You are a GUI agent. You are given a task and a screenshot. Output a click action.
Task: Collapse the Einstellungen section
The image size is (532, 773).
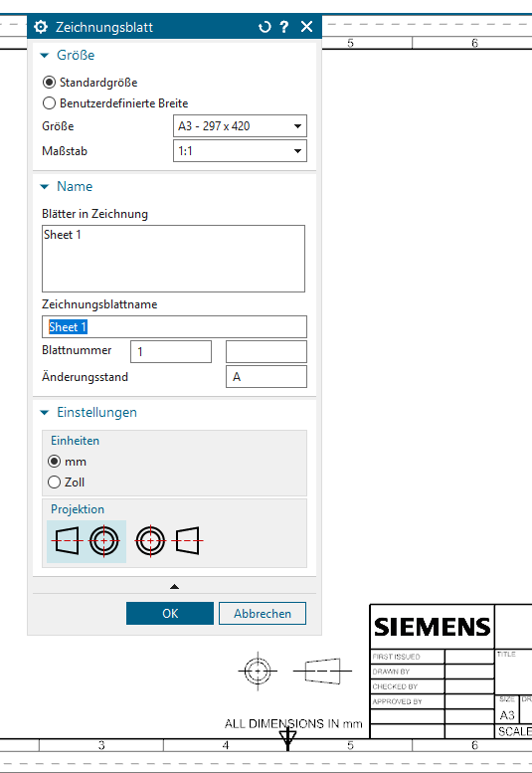pyautogui.click(x=45, y=412)
